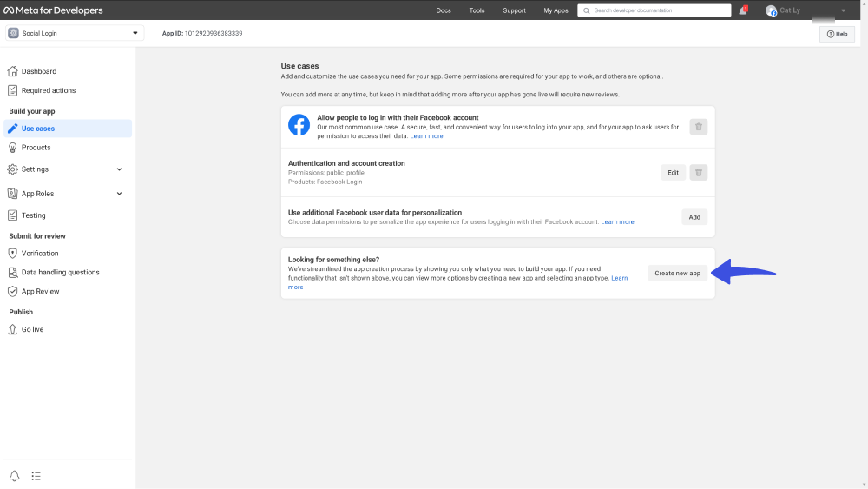Click the page scrollbar down arrow
868x489 pixels.
pos(864,485)
